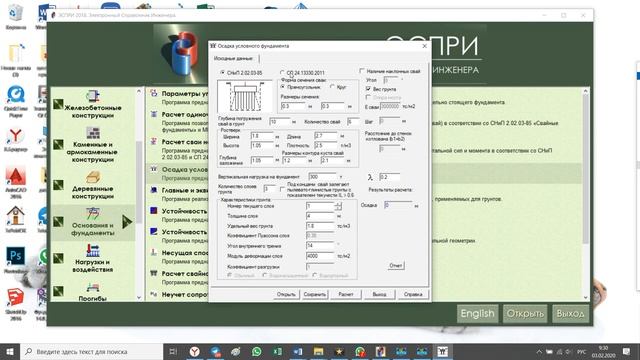Open the Каменные и армокаменные конструкции icon
Screen dimensions: 640x360
coord(93,133)
